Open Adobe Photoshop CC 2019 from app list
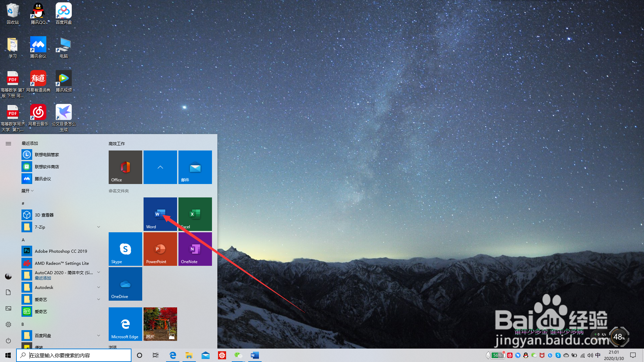 click(x=60, y=251)
